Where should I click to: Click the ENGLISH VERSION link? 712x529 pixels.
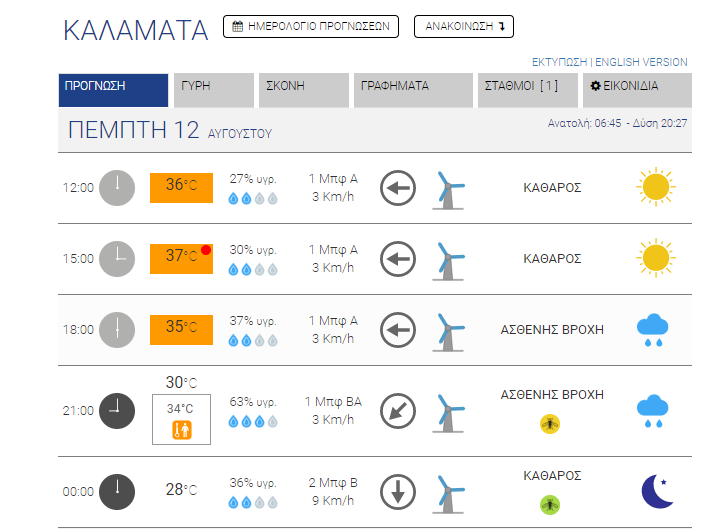641,62
